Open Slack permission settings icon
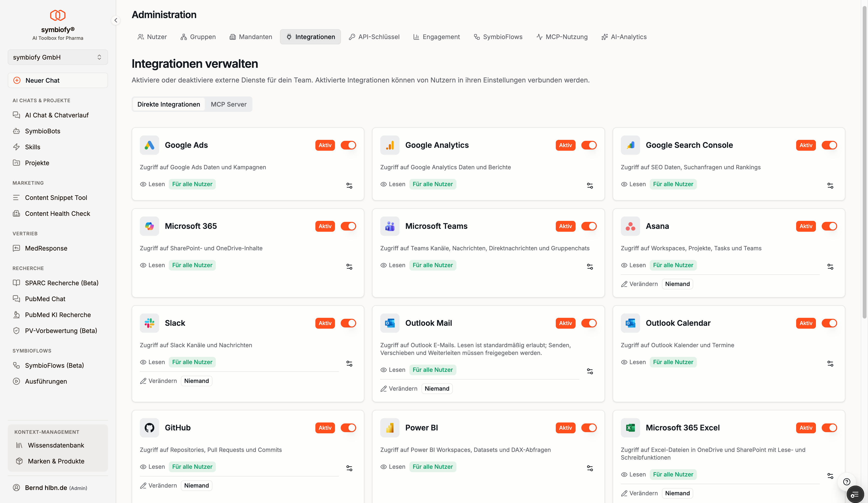This screenshot has height=503, width=868. (349, 363)
